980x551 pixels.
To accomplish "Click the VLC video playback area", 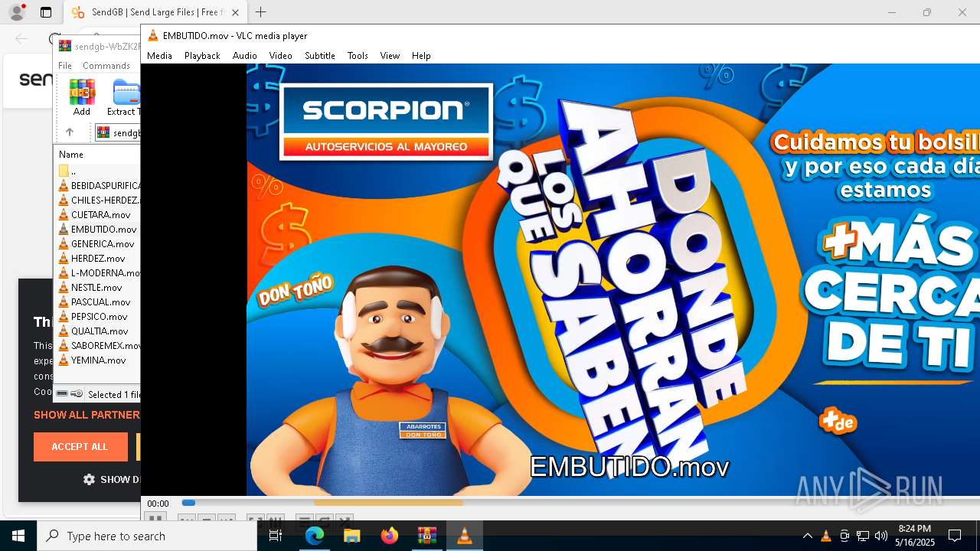I will click(560, 279).
